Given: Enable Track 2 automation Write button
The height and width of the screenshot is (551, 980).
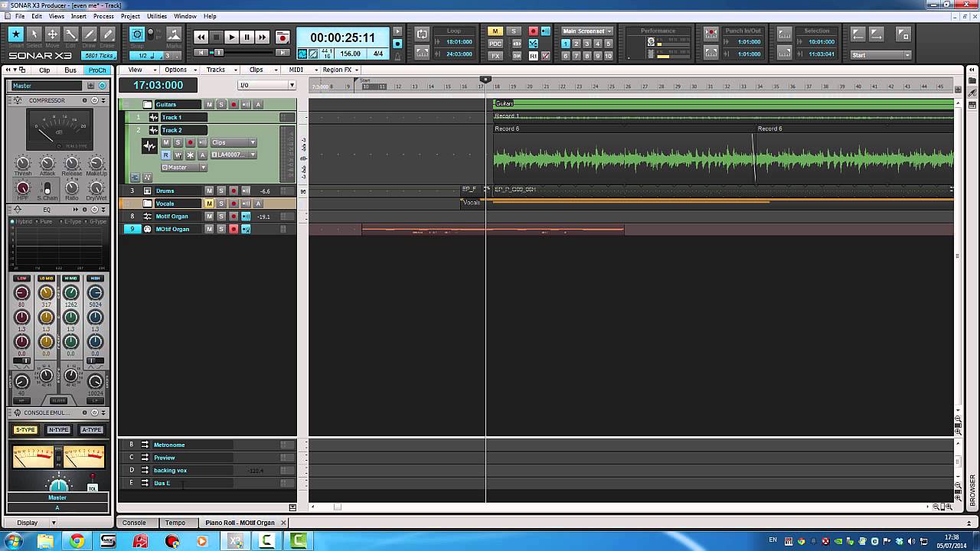Looking at the screenshot, I should [x=178, y=155].
